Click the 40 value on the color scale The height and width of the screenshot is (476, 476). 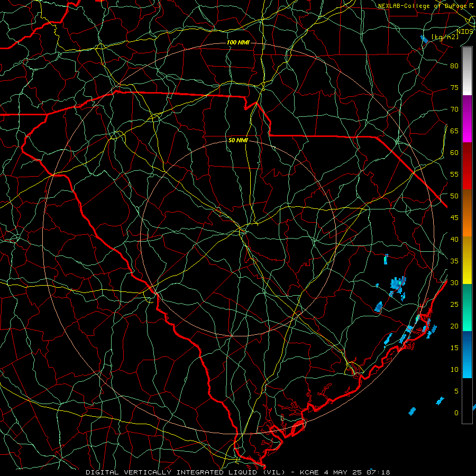point(454,240)
